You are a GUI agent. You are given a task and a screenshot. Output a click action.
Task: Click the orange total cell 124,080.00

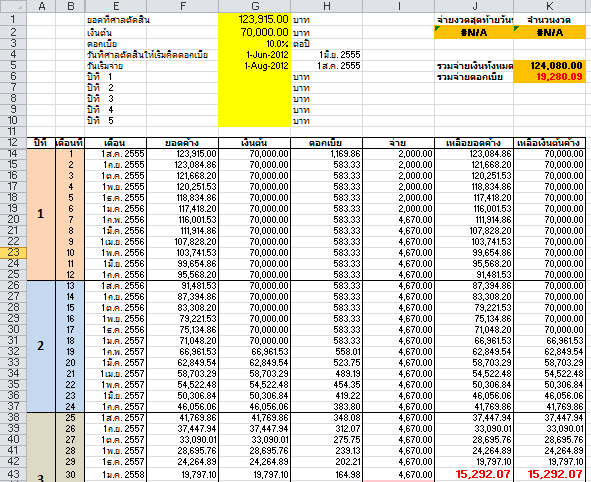(x=550, y=66)
